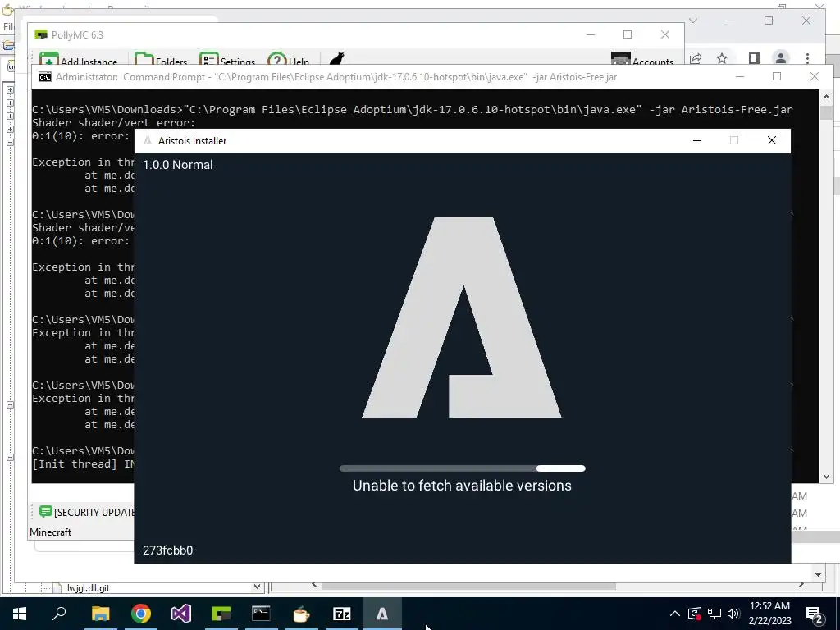
Task: Minimize the Aristois Installer window
Action: pos(697,140)
